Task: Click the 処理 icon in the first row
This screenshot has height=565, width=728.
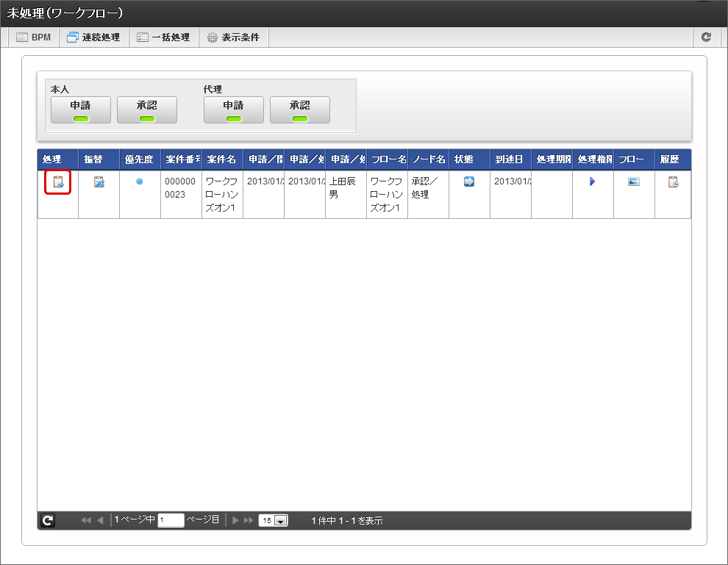Action: tap(58, 182)
